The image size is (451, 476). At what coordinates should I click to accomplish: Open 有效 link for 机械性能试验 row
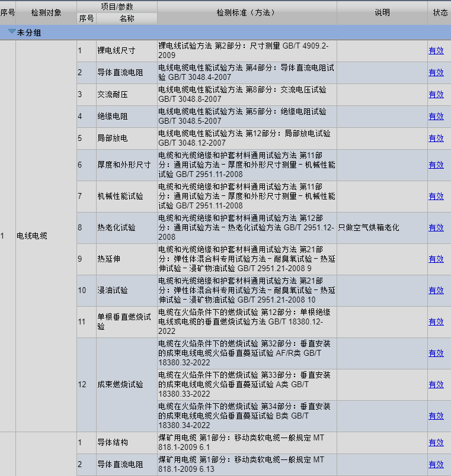point(436,196)
